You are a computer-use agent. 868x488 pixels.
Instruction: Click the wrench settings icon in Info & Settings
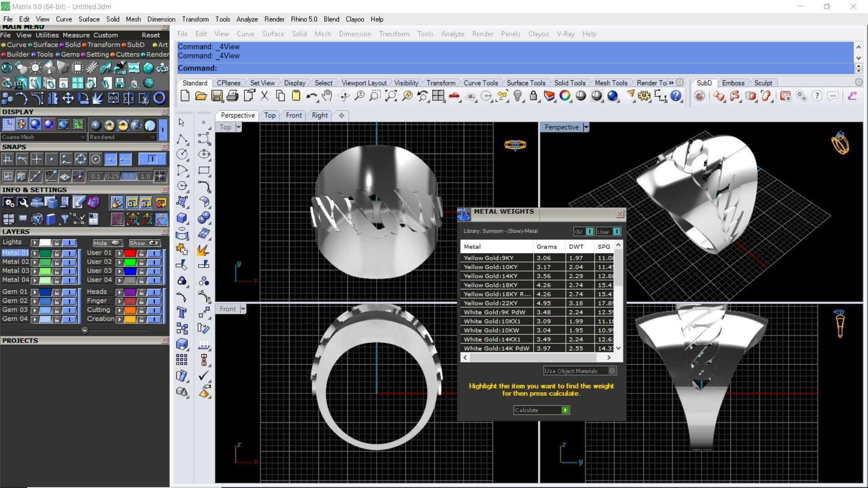pos(22,202)
